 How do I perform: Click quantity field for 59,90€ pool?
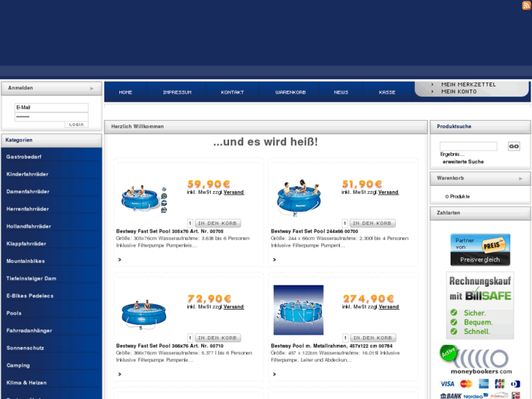coord(190,223)
